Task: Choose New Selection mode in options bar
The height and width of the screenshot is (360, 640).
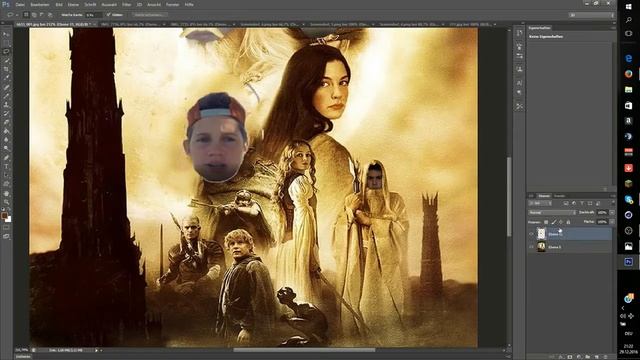Action: pyautogui.click(x=27, y=15)
